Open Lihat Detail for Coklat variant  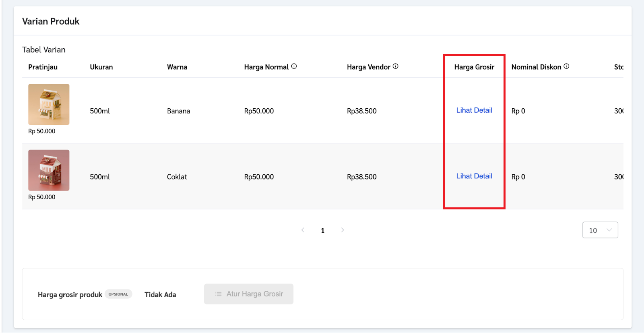[474, 176]
